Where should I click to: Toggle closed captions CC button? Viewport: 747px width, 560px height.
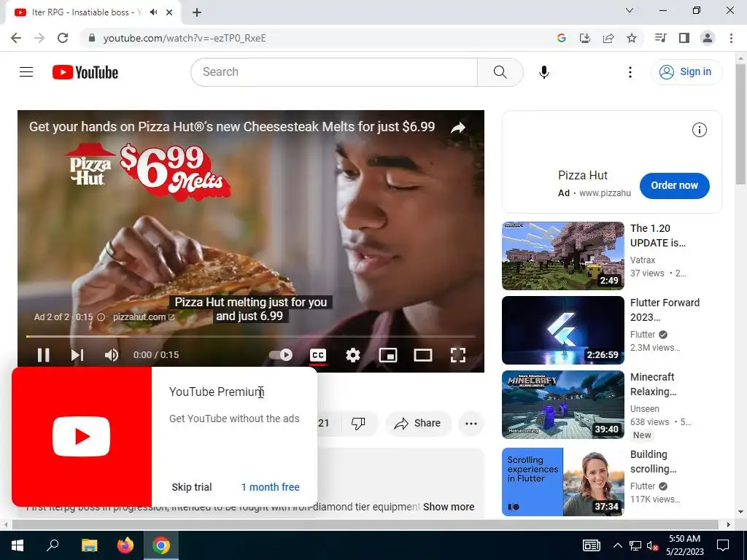click(318, 355)
